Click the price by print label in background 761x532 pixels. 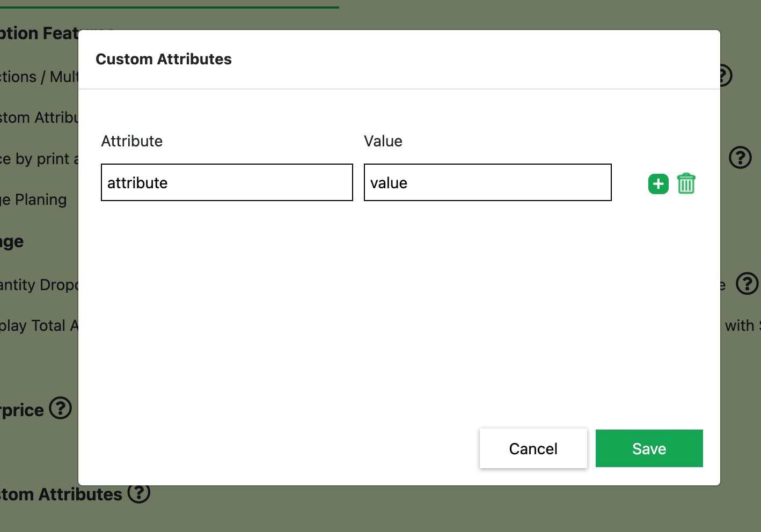[x=39, y=159]
